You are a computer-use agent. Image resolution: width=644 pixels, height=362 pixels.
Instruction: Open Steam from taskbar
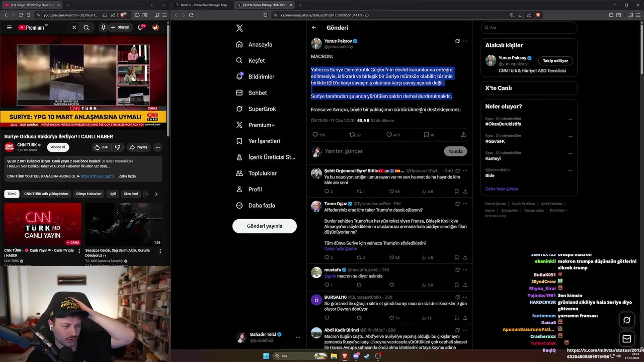tap(367, 356)
